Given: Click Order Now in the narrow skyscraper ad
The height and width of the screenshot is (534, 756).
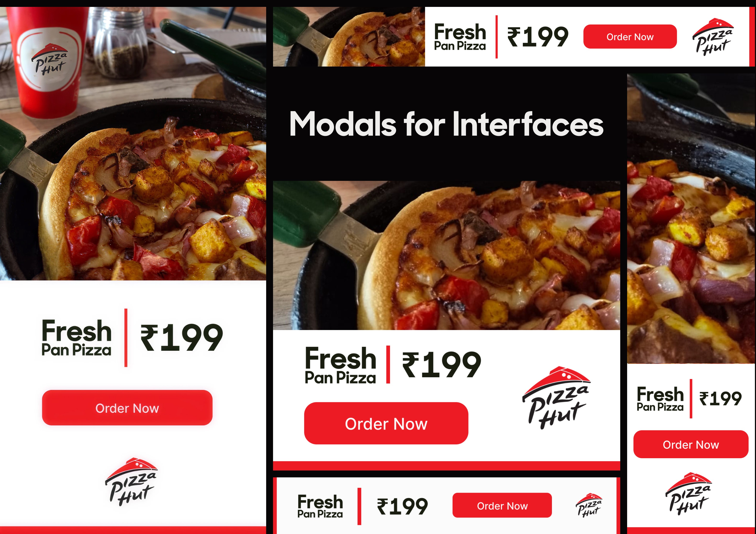Looking at the screenshot, I should [x=691, y=444].
